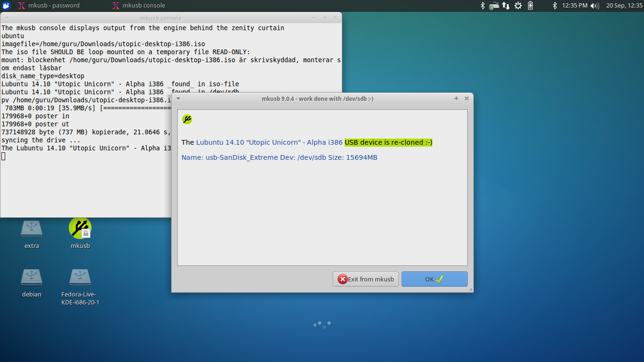Click the keyboard layout tray icon

coord(494,6)
